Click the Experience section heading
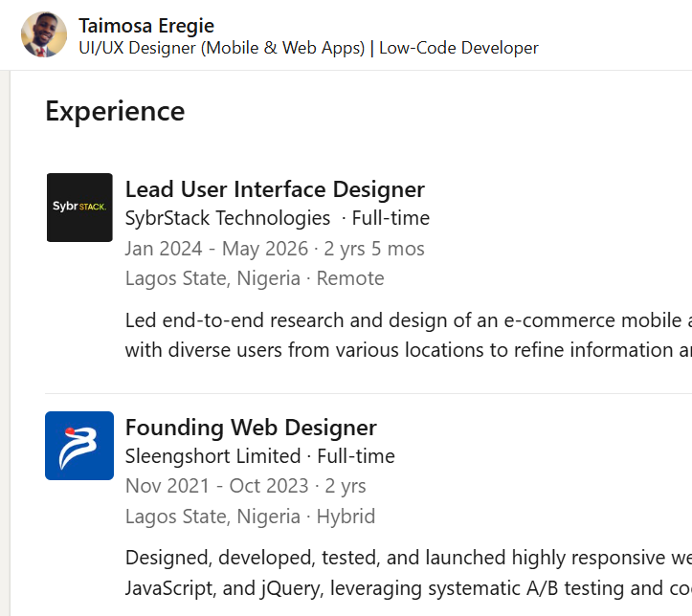This screenshot has width=692, height=616. 115,111
